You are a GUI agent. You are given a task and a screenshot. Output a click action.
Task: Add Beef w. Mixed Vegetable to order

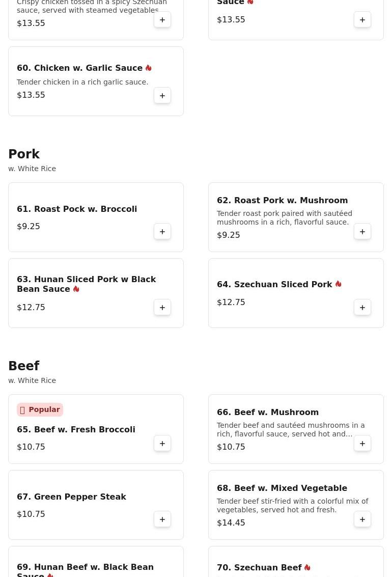362,519
